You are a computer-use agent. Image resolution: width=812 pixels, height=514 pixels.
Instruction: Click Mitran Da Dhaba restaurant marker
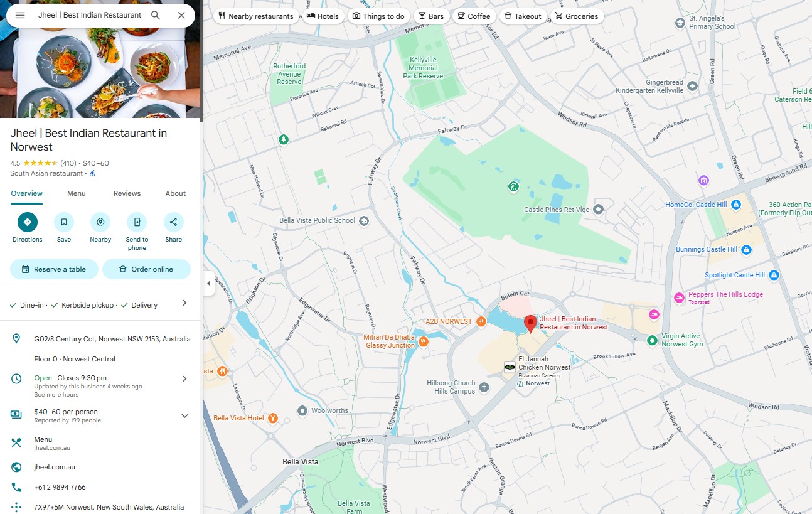pyautogui.click(x=424, y=341)
